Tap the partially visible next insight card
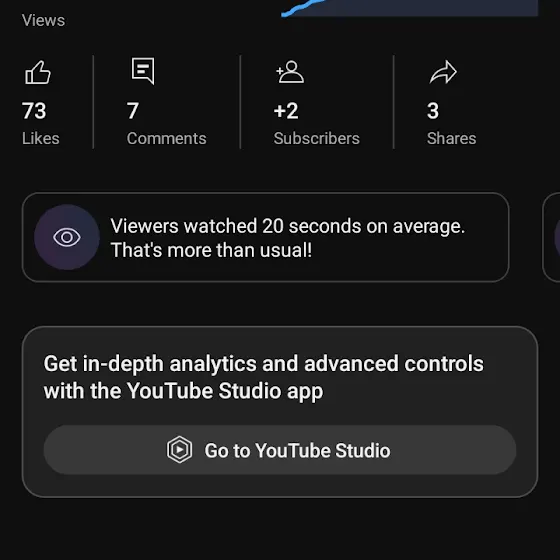Image resolution: width=560 pixels, height=560 pixels. coord(551,237)
